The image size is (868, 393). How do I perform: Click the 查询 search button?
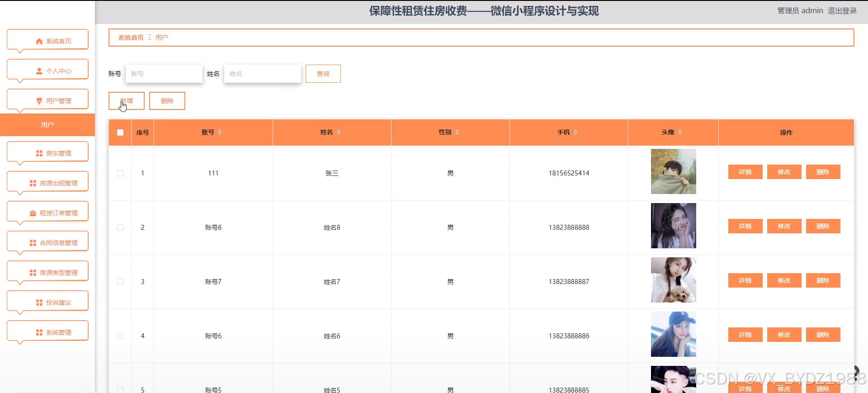click(x=323, y=74)
